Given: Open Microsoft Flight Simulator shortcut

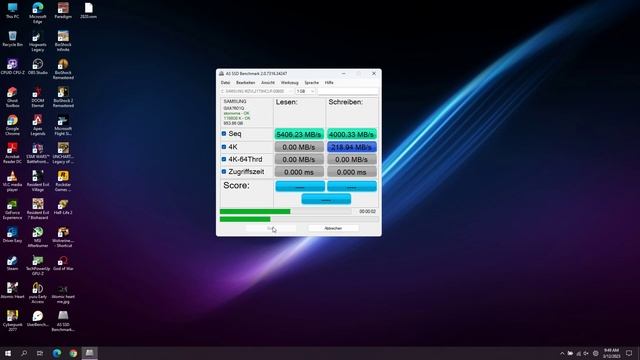Looking at the screenshot, I should (x=63, y=125).
